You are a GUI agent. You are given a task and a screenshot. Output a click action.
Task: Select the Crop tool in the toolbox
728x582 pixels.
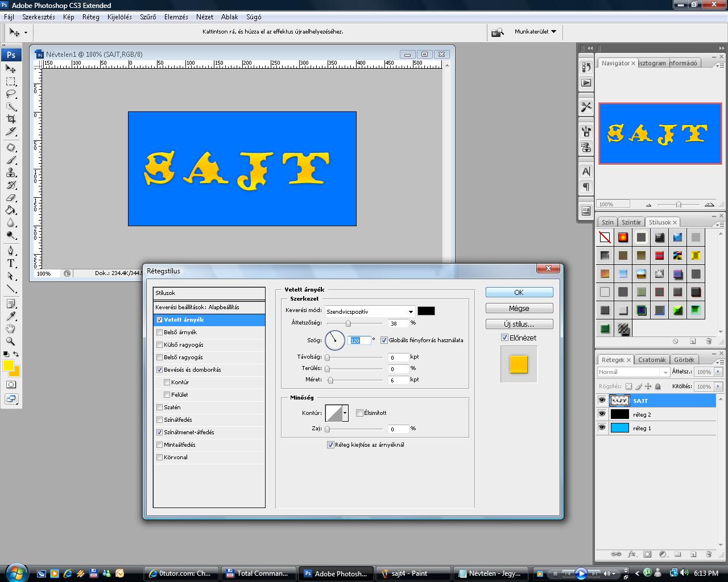(11, 119)
